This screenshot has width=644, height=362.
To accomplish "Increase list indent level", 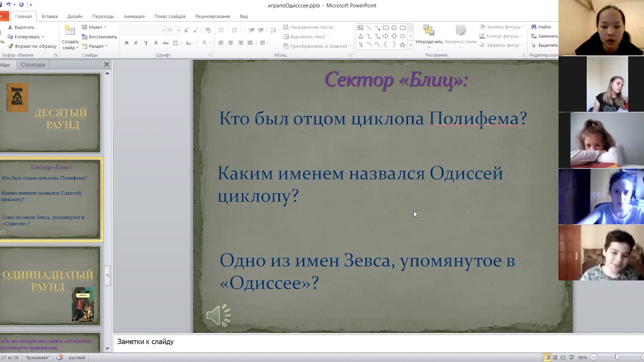I will [x=262, y=30].
